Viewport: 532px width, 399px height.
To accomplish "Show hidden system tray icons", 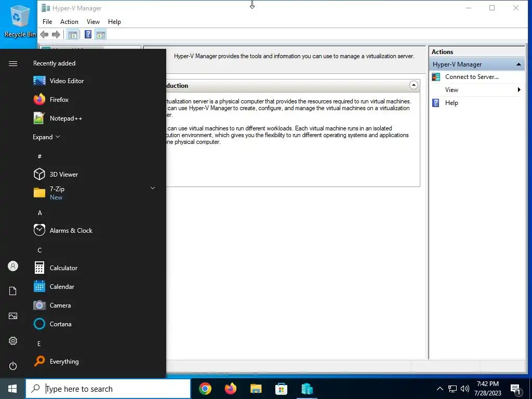I will pos(440,389).
